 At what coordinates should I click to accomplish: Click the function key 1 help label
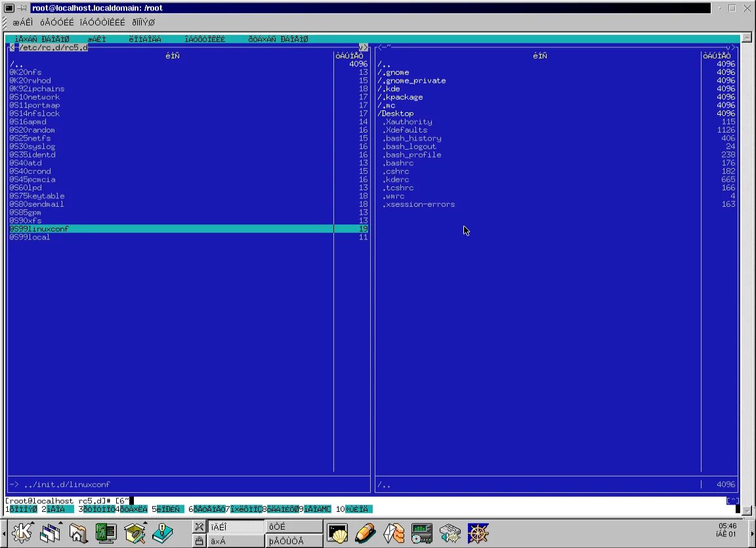pyautogui.click(x=24, y=509)
